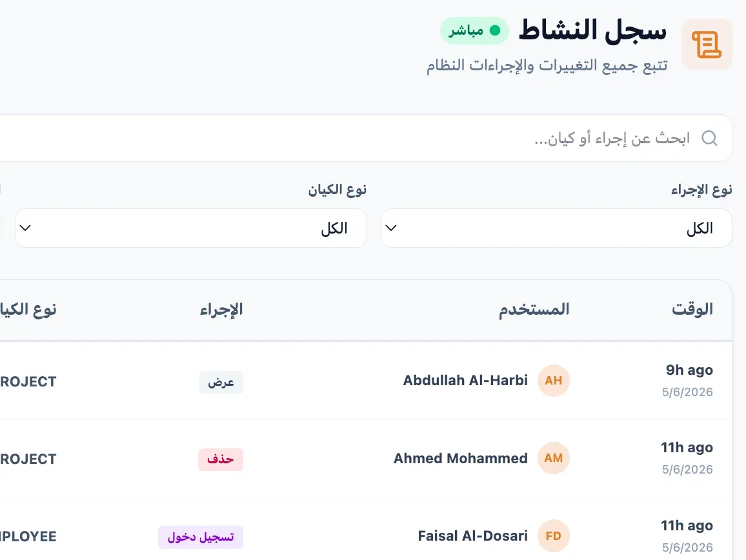Expand chevron of the entity type filter
746x560 pixels.
25,228
